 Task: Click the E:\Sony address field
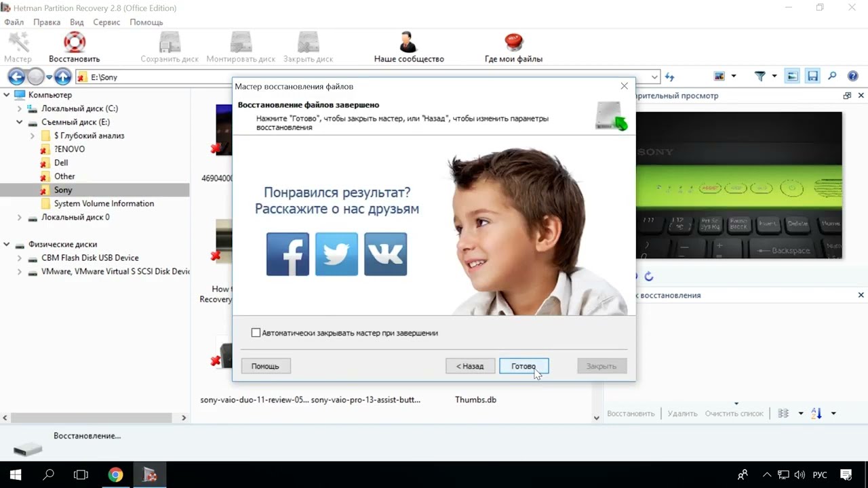[366, 77]
